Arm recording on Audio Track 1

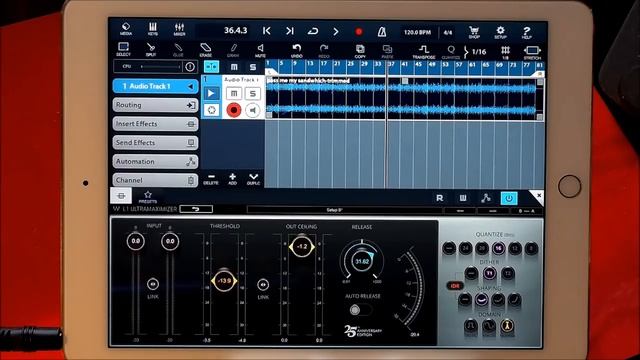234,110
